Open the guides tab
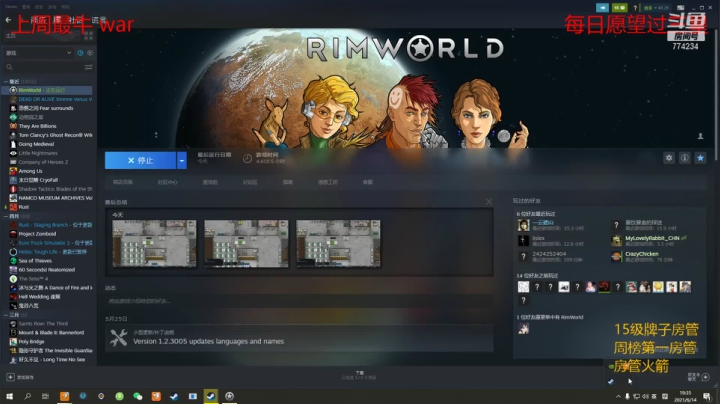 [288, 182]
